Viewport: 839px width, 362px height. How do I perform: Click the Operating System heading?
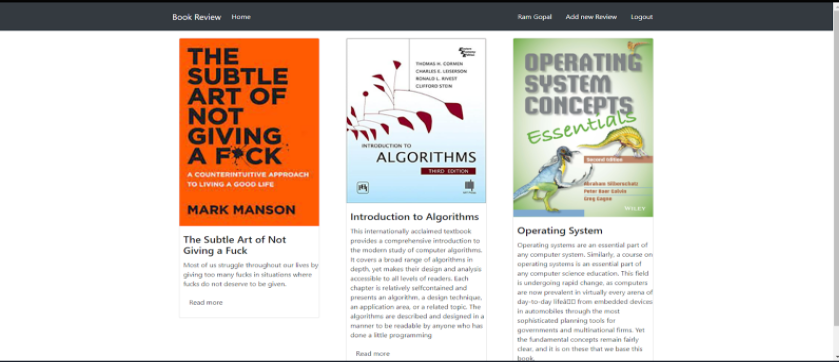click(560, 231)
